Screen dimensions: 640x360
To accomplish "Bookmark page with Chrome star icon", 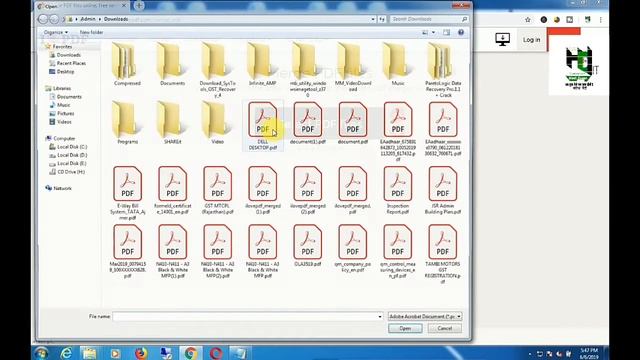I will pyautogui.click(x=528, y=20).
